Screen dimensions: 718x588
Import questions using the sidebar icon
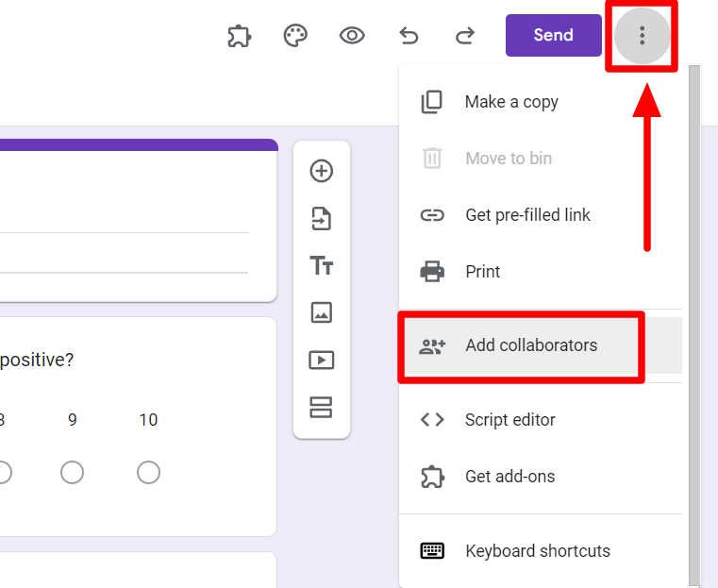pos(322,218)
